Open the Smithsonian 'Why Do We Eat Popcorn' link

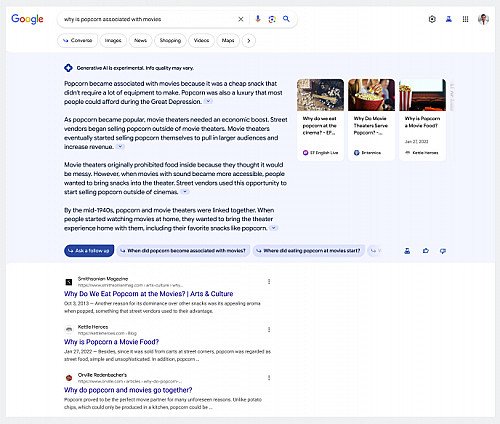click(x=148, y=294)
